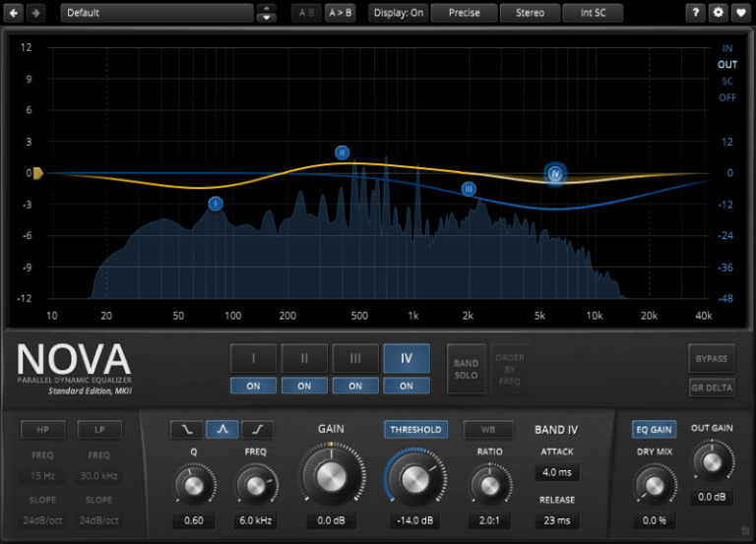Screen dimensions: 756x544
Task: Disable band III ON switch
Action: click(x=355, y=386)
